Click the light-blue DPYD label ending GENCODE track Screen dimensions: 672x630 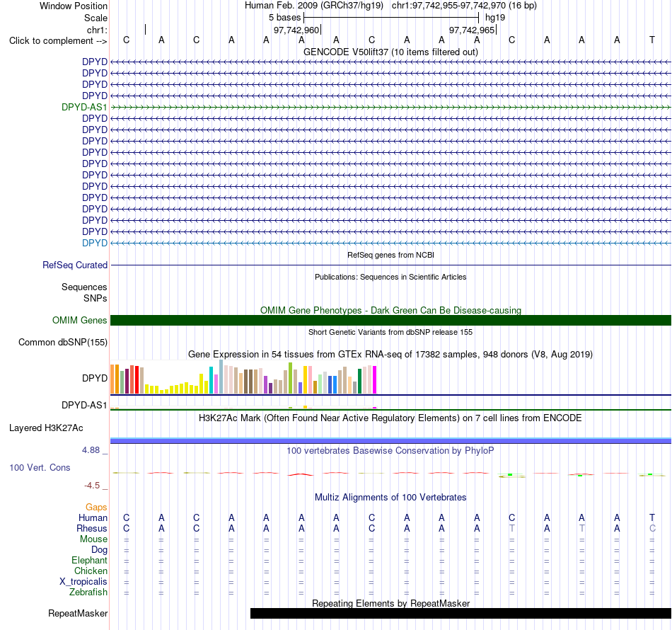pyautogui.click(x=95, y=244)
